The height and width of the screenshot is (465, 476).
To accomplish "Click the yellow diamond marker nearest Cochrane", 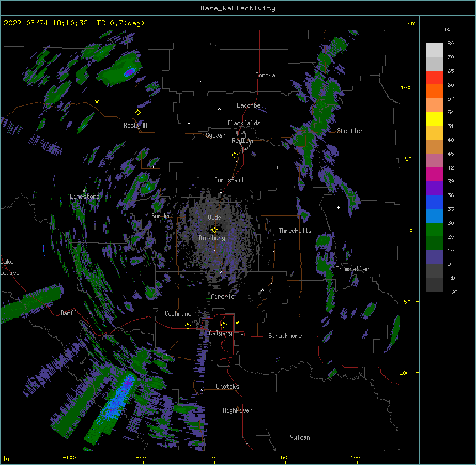I will coord(188,326).
